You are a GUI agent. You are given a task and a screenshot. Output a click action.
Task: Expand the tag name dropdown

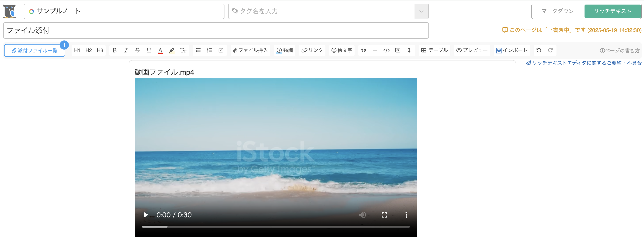click(x=421, y=11)
